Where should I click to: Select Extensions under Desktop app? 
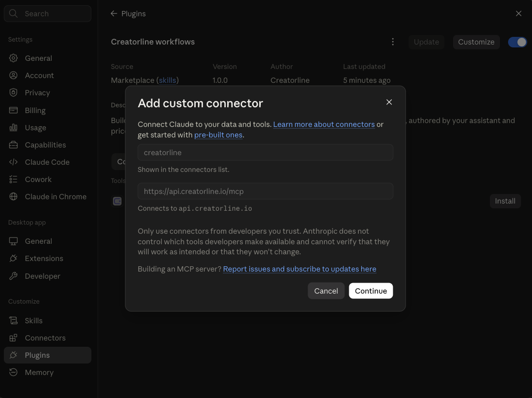click(x=47, y=259)
